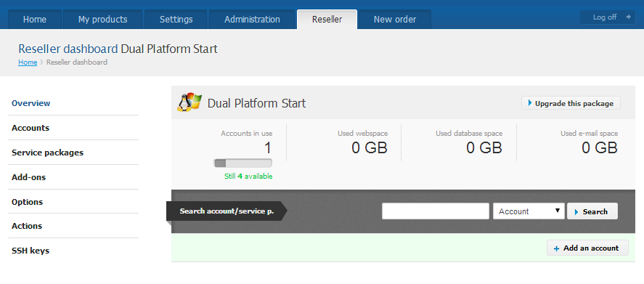Click the arrow icon on Upgrade this package
This screenshot has height=284, width=644.
tap(530, 103)
